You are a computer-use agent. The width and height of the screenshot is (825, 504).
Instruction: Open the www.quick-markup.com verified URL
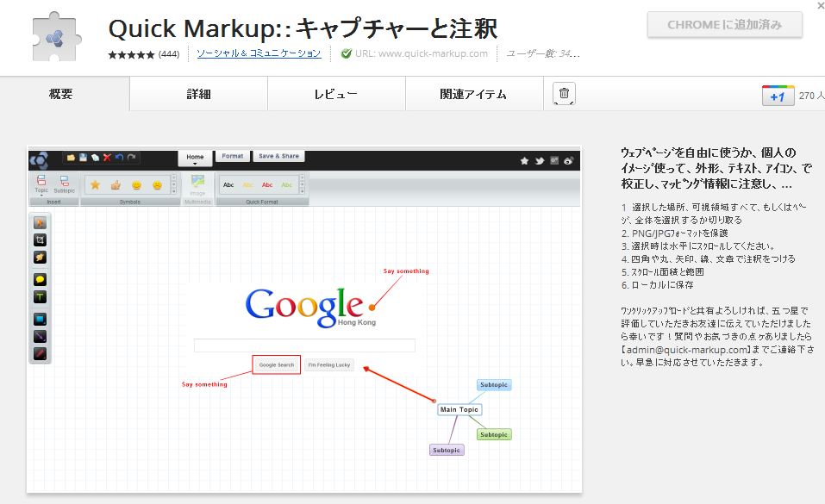[x=422, y=53]
